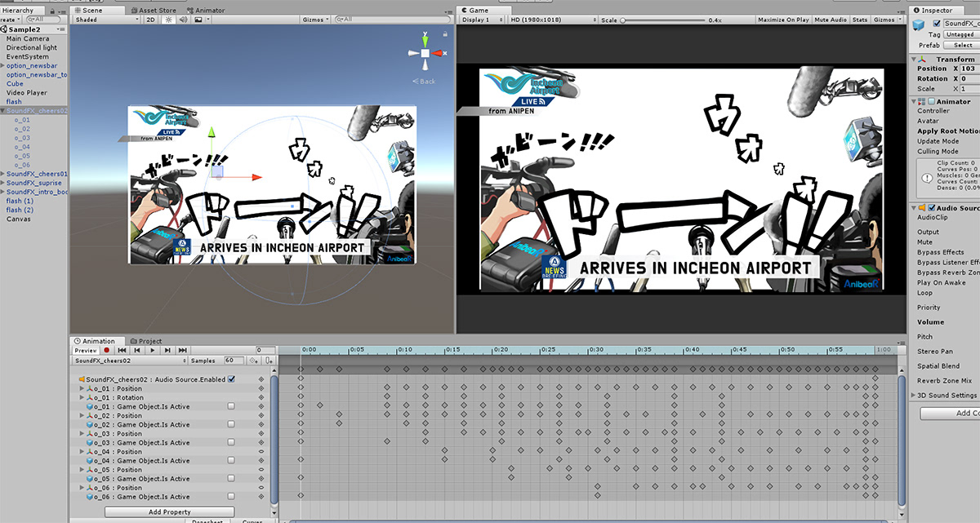Expand the option_newsbar hierarchy item

[2, 65]
